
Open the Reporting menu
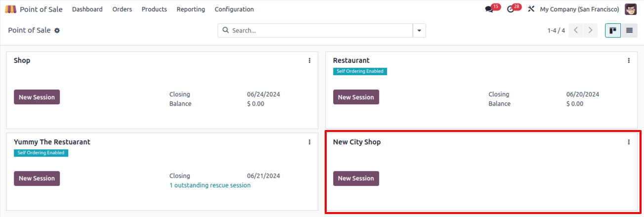[x=191, y=9]
